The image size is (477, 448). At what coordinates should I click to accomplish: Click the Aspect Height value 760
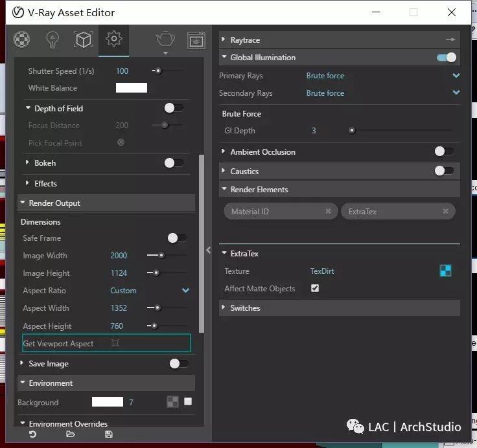[117, 326]
